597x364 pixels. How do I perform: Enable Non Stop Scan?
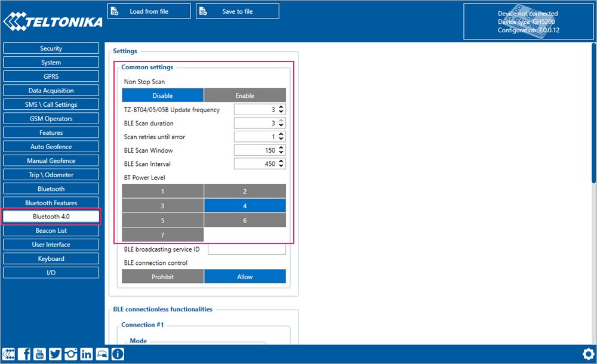click(245, 95)
